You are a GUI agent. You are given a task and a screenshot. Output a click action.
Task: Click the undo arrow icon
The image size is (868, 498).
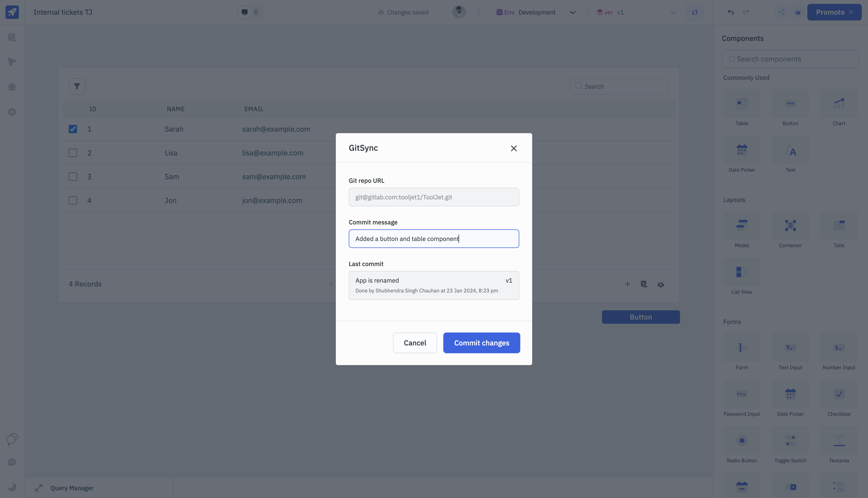point(730,12)
